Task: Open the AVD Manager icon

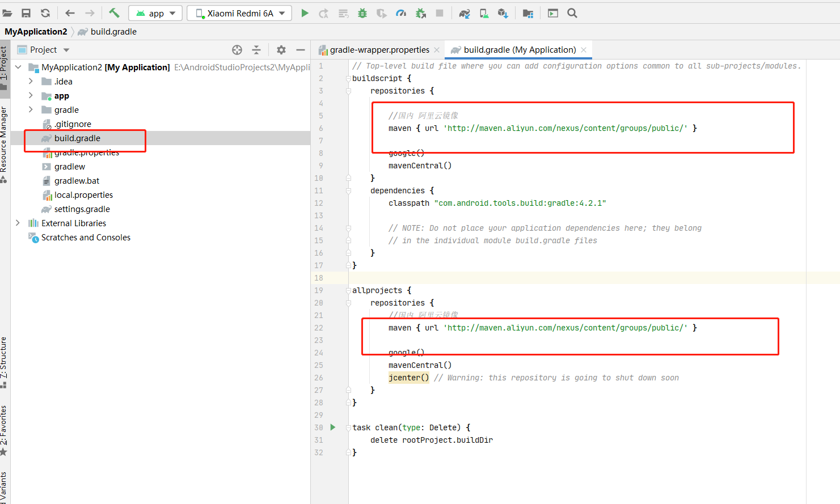Action: 484,13
